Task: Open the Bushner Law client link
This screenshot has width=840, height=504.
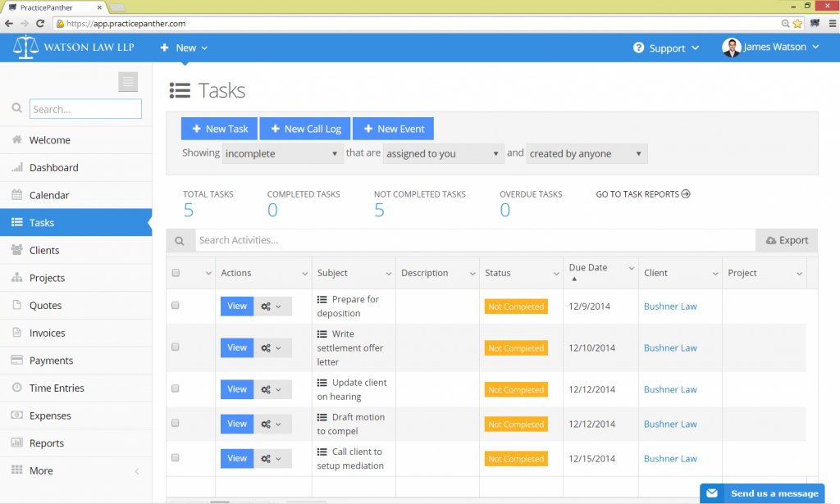Action: click(671, 306)
